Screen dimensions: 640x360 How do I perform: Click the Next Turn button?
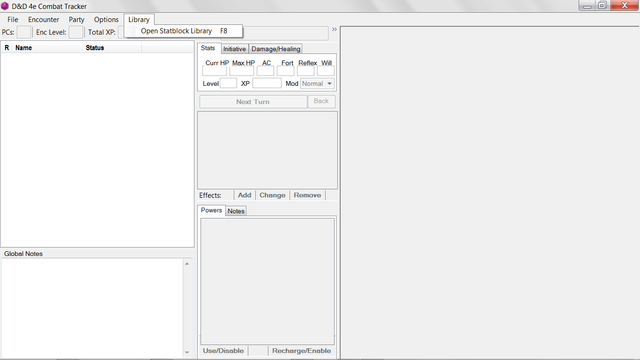click(x=253, y=102)
